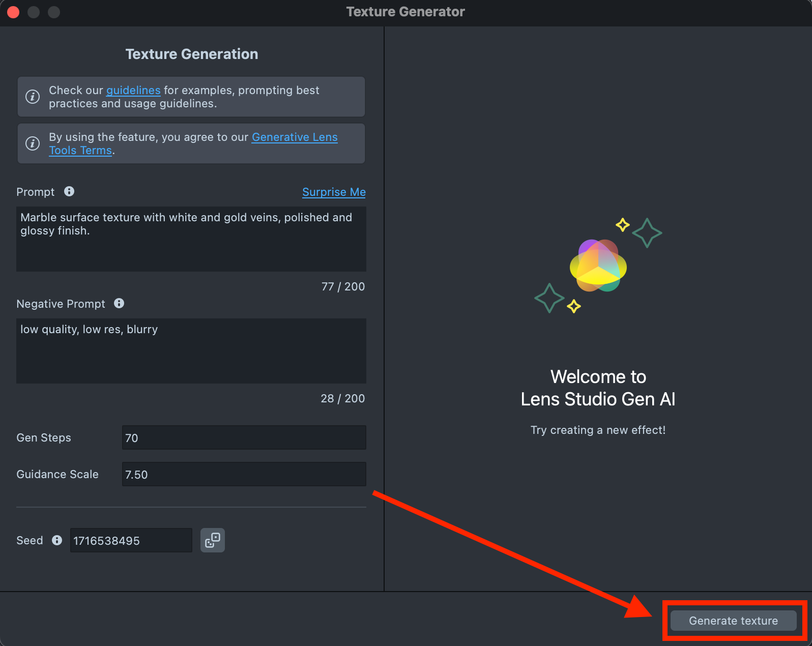Image resolution: width=812 pixels, height=646 pixels.
Task: Click the randomize seed dice icon
Action: click(212, 540)
